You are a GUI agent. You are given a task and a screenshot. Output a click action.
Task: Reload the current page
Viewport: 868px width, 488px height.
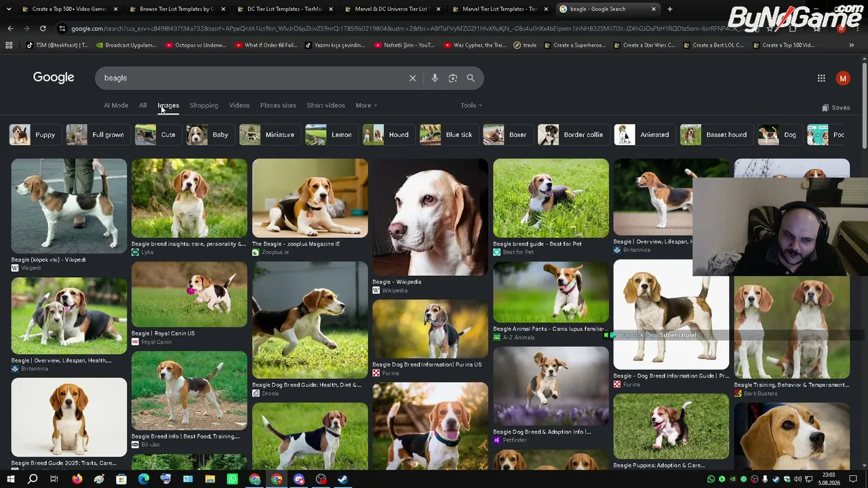(43, 28)
